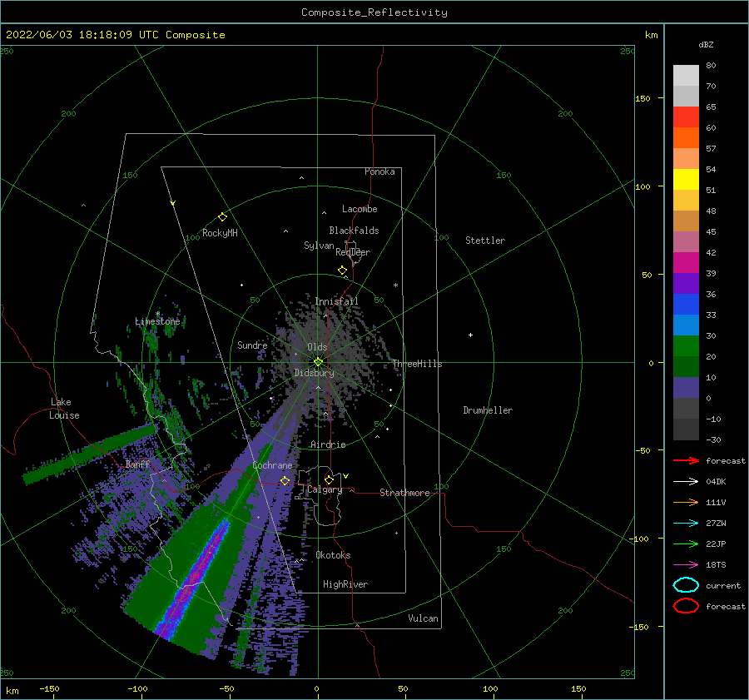Select the magenta 42-39 dBZ color swatch
Screen dimensions: 749x700
tap(686, 263)
